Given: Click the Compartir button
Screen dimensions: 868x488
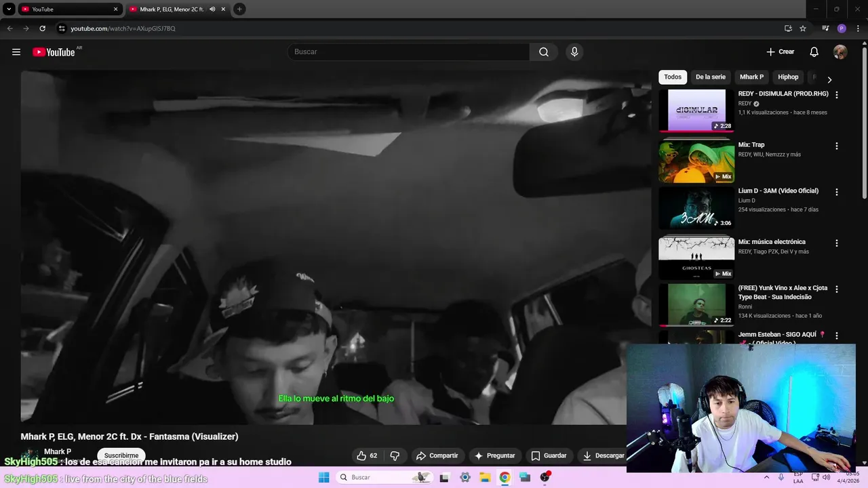Looking at the screenshot, I should [x=437, y=455].
